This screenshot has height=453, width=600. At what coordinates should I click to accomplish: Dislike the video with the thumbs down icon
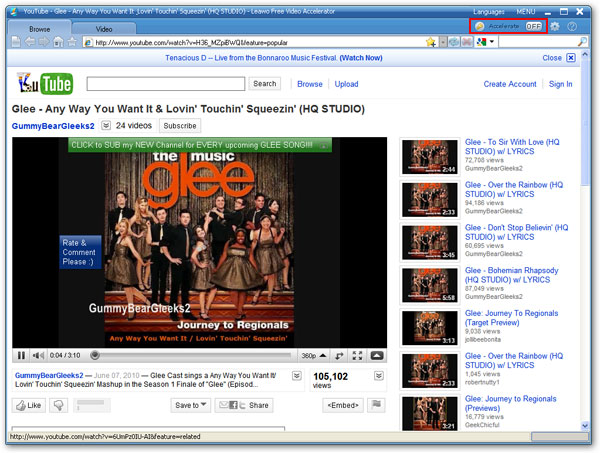(59, 406)
